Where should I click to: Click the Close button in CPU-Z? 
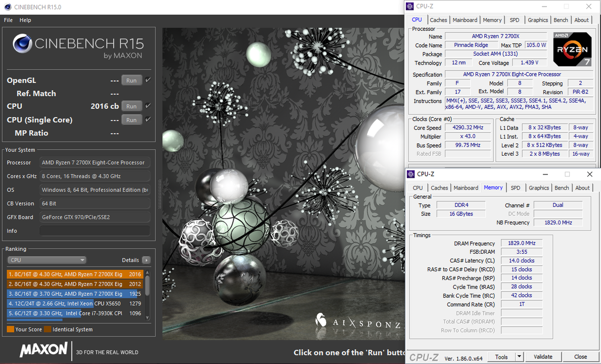pos(580,357)
